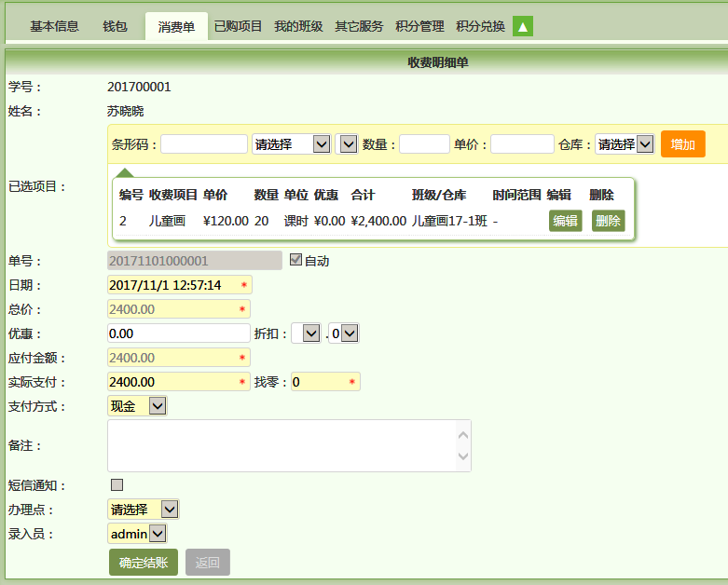The height and width of the screenshot is (585, 728).
Task: Switch to the 基本信息 tab
Action: [54, 27]
